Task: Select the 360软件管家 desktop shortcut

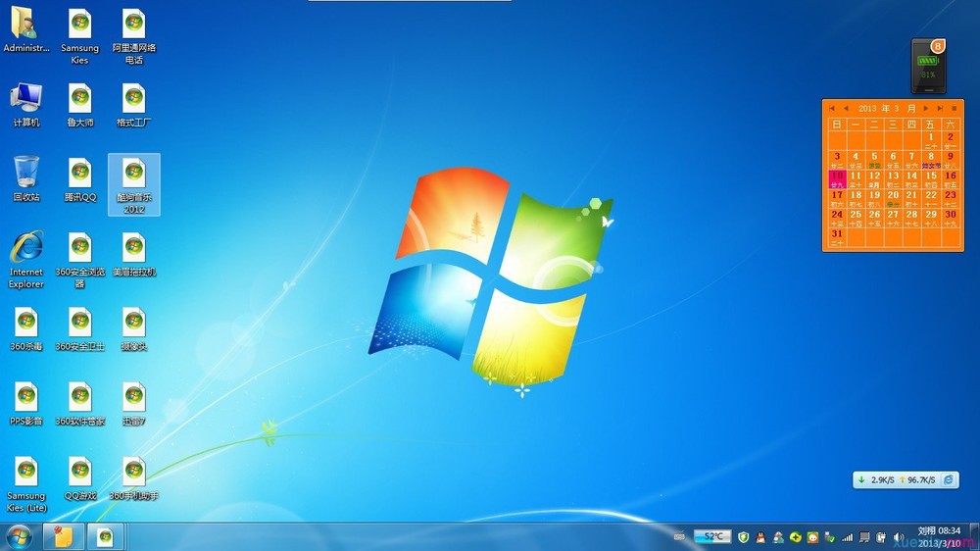Action: pos(80,403)
